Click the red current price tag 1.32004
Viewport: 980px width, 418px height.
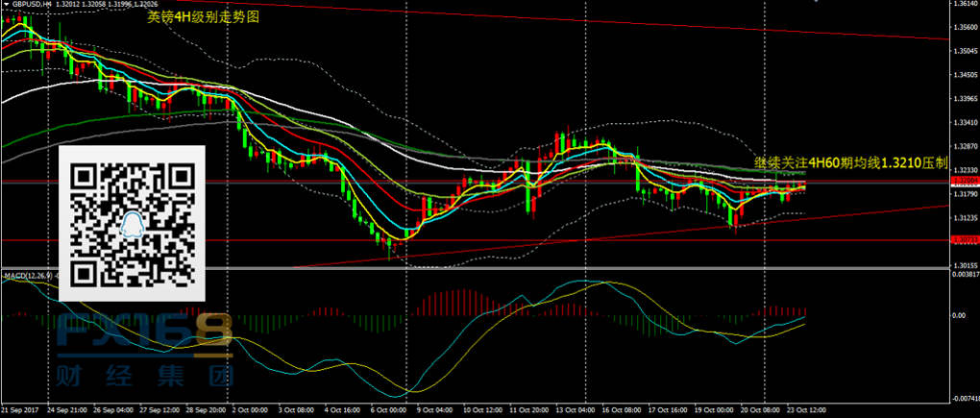point(963,181)
